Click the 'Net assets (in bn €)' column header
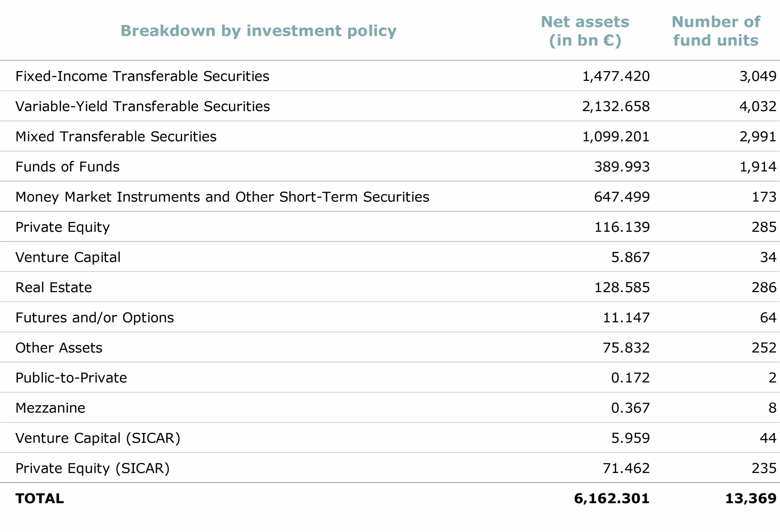Viewport: 780px width, 532px height. pyautogui.click(x=585, y=31)
